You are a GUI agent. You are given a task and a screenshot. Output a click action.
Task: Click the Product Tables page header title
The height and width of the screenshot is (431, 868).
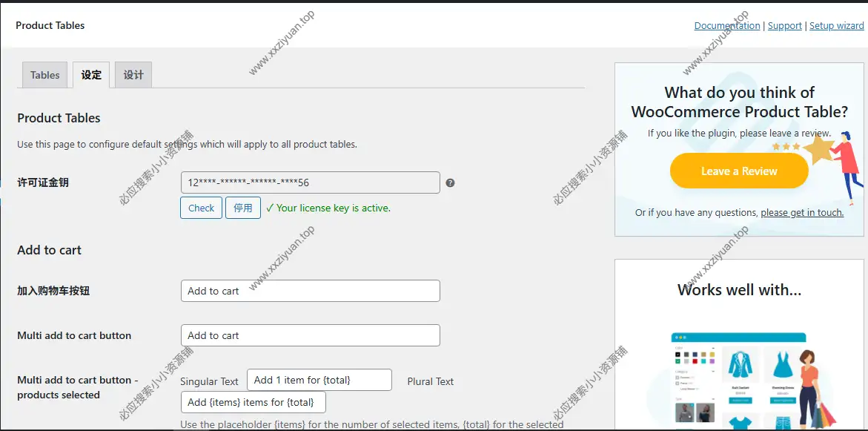coord(50,25)
